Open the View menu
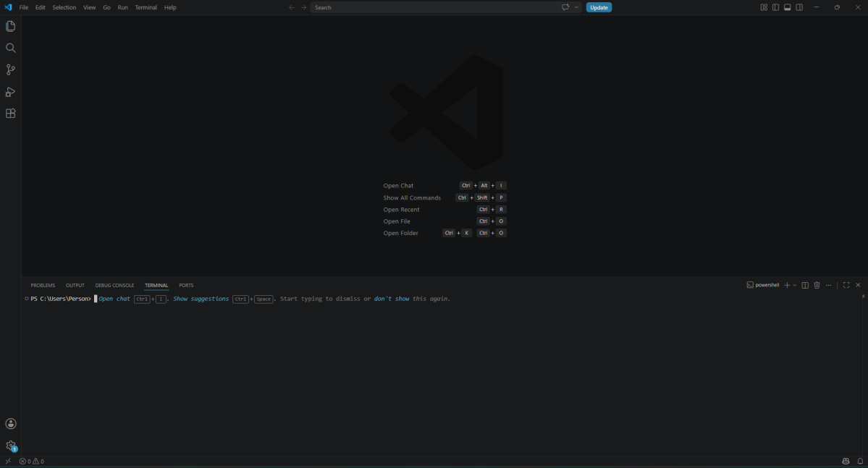868x468 pixels. coord(89,7)
